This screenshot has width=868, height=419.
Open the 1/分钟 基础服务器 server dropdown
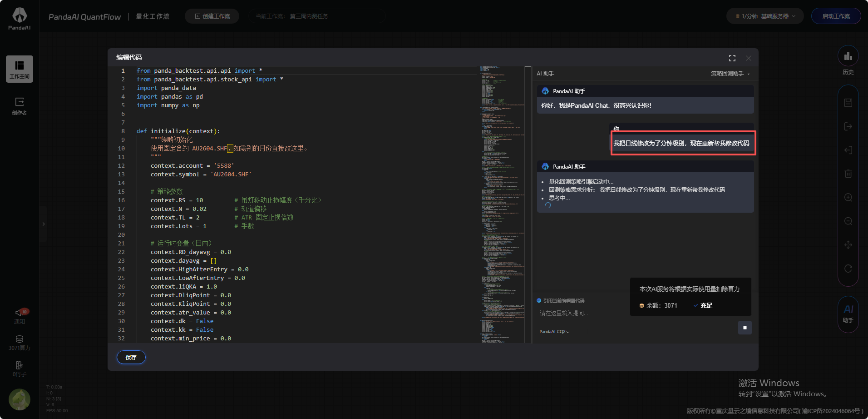[x=765, y=16]
